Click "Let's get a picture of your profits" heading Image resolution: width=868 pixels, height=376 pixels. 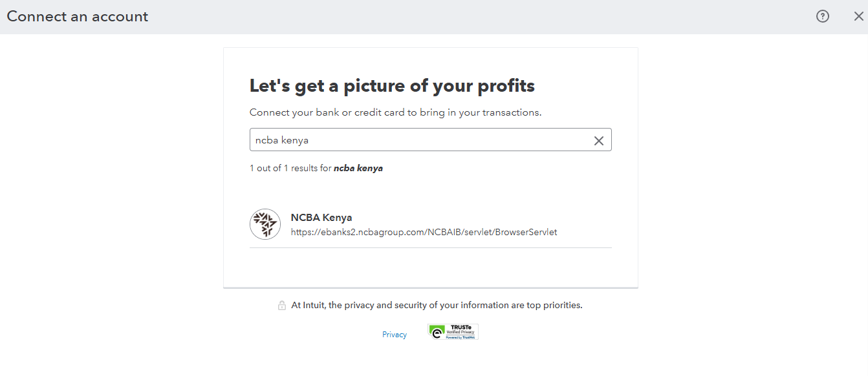point(392,86)
